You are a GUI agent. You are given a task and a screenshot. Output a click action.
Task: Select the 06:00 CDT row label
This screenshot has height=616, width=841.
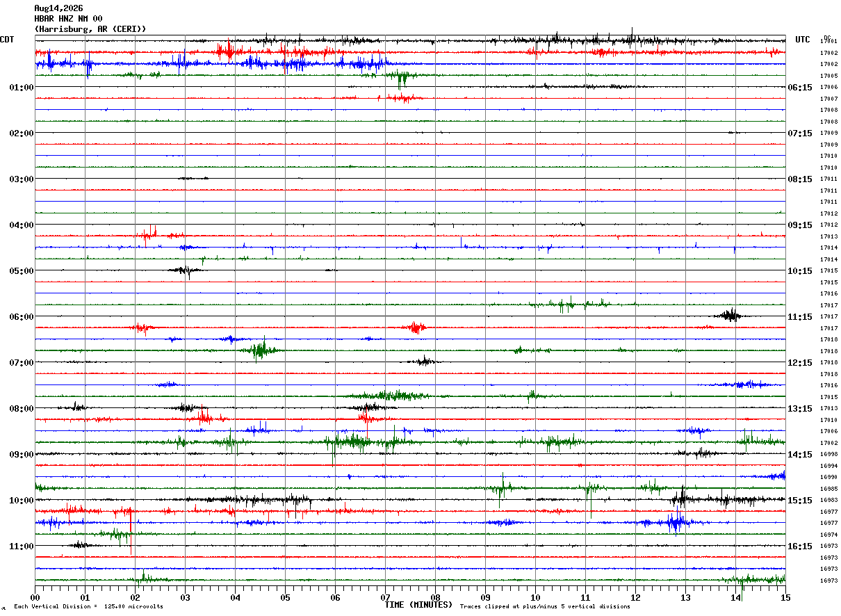[22, 317]
